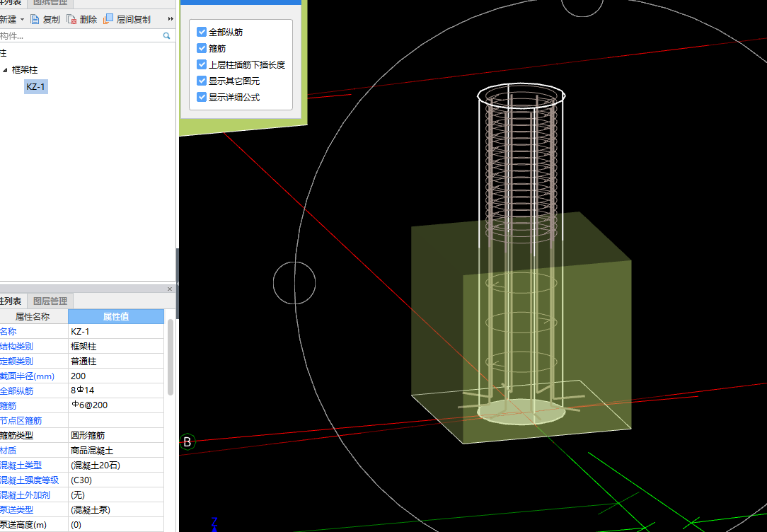Select the 混凝土强度等级 value (C30)
Viewport: 767px width, 532px height.
116,480
